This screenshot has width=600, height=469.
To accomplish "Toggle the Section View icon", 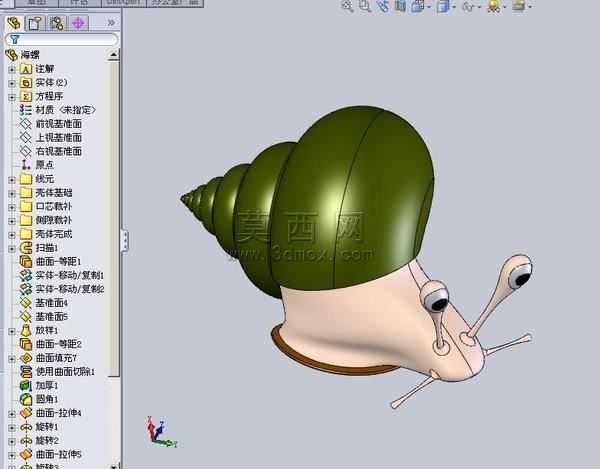I will tap(400, 6).
